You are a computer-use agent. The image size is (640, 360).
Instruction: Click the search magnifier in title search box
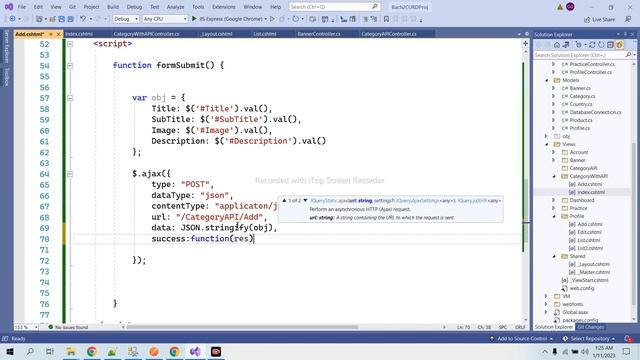click(x=374, y=7)
